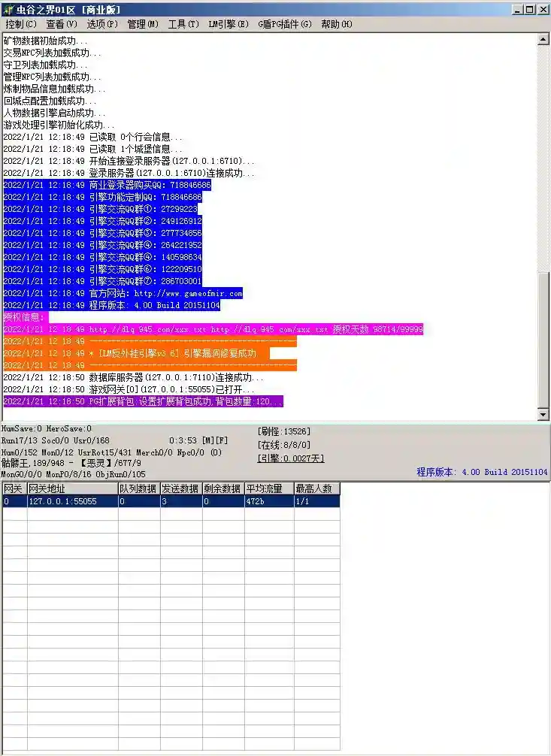551x756 pixels.
Task: Click the 网关地址 column header
Action: click(72, 488)
